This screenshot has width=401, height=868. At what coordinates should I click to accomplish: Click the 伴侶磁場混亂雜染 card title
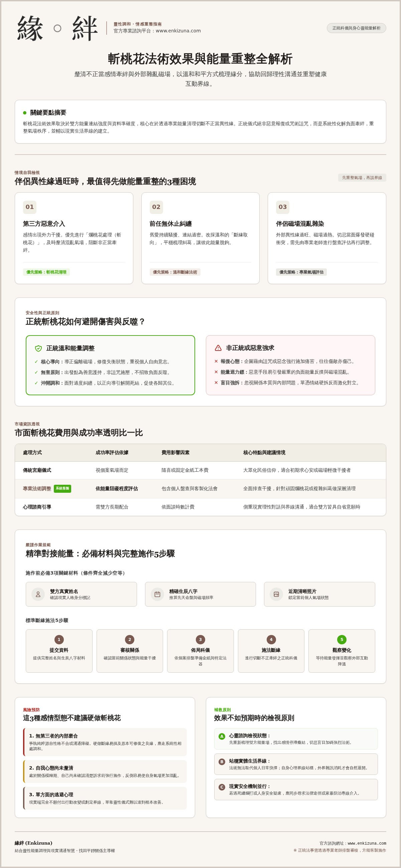(300, 224)
